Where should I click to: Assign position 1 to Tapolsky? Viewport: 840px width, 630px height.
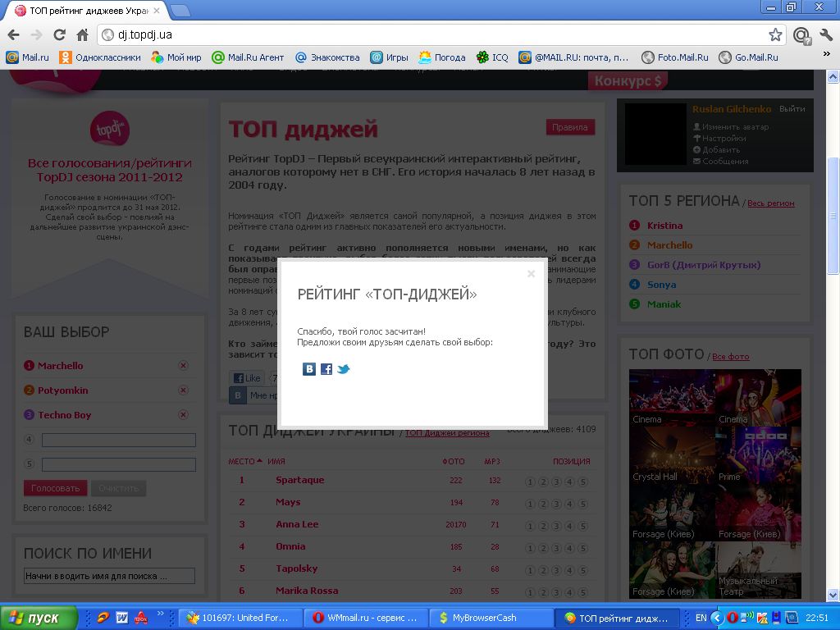(530, 570)
